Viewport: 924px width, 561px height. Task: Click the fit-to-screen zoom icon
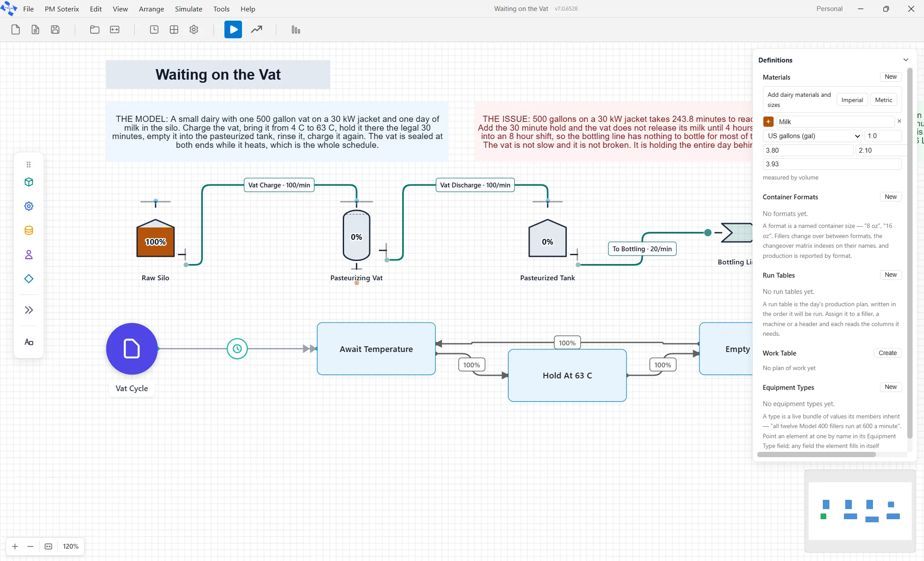point(48,546)
